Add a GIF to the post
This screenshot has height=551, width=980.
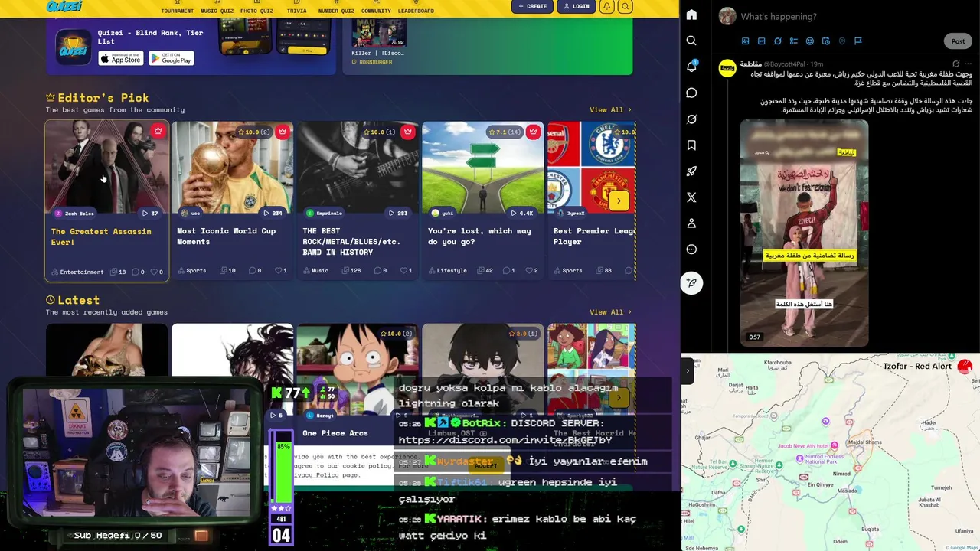[x=761, y=41]
